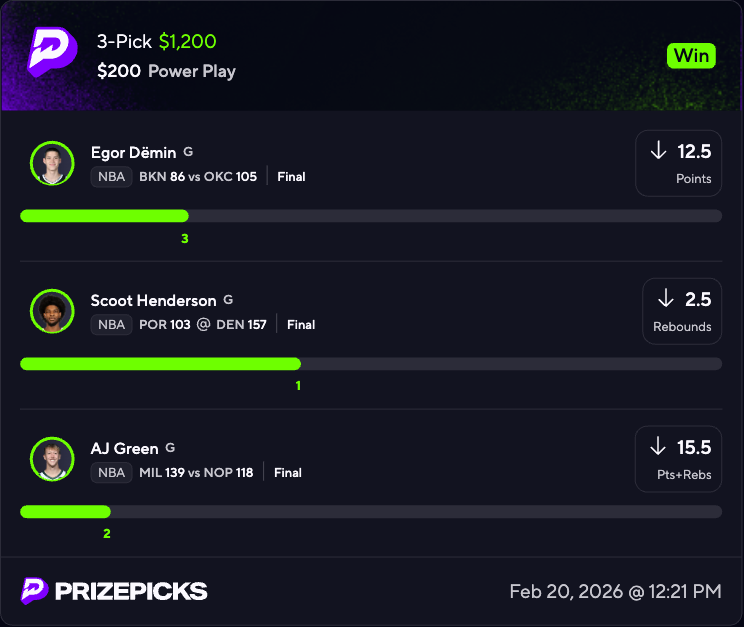
Task: Click the NBA tag for POR @ DEN
Action: 111,325
